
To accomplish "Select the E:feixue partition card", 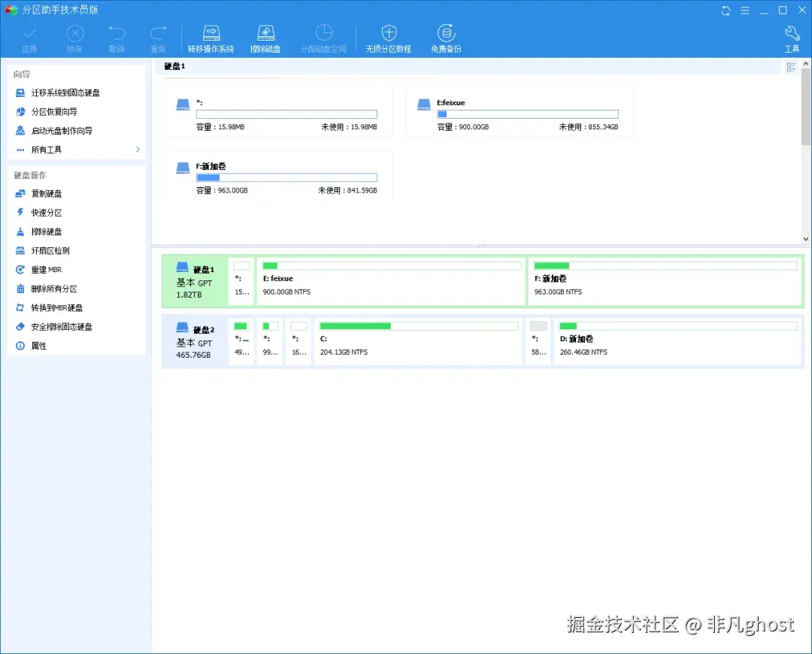I will (520, 112).
